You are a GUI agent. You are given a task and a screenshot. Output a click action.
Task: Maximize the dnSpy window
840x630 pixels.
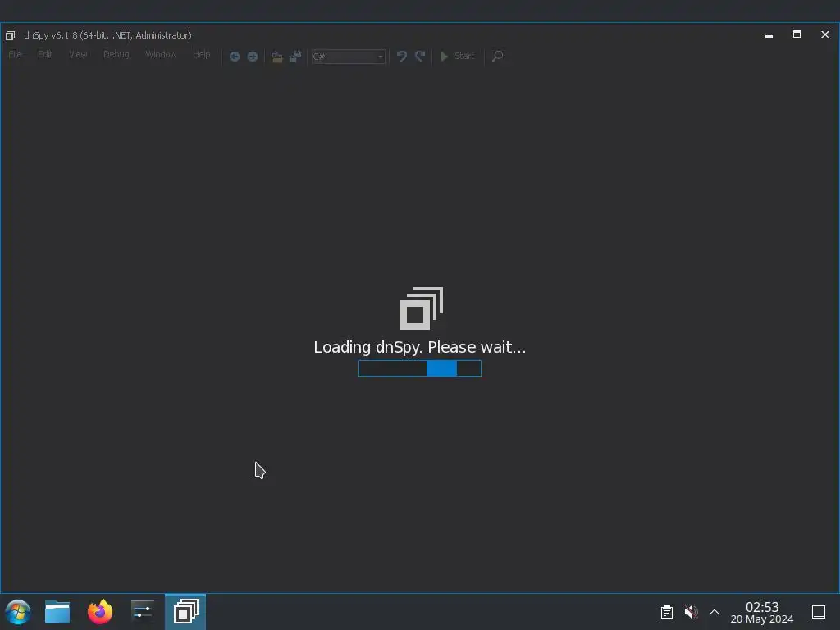point(797,34)
